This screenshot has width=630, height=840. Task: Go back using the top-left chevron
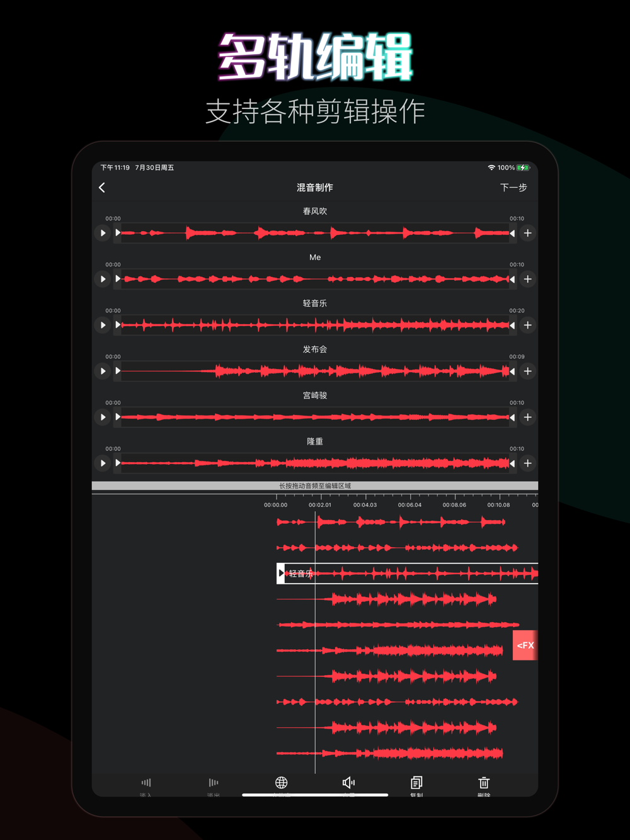click(x=102, y=188)
